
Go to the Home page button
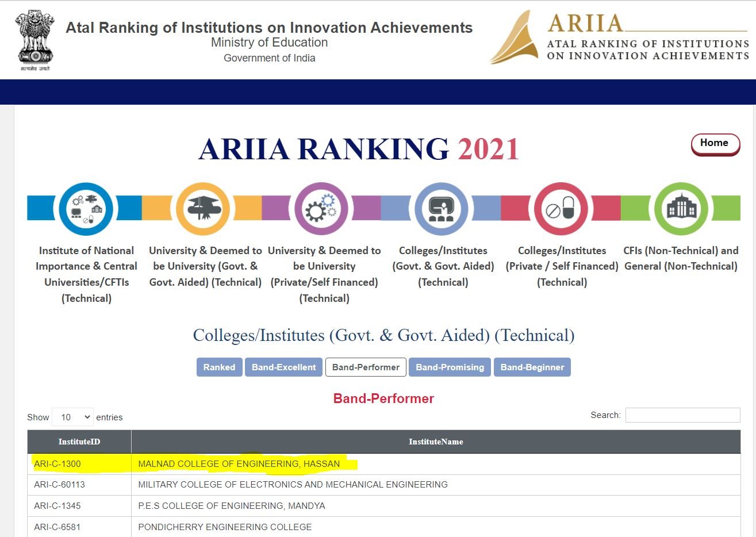(x=715, y=144)
